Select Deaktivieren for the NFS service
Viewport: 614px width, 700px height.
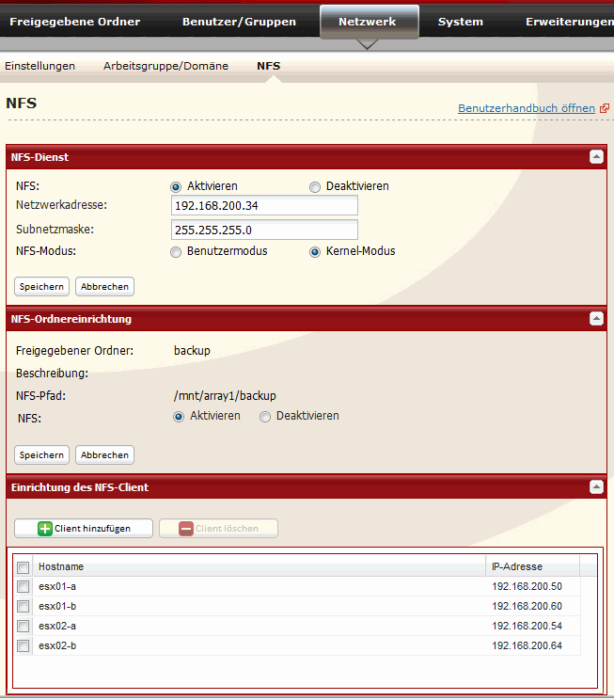pos(316,186)
